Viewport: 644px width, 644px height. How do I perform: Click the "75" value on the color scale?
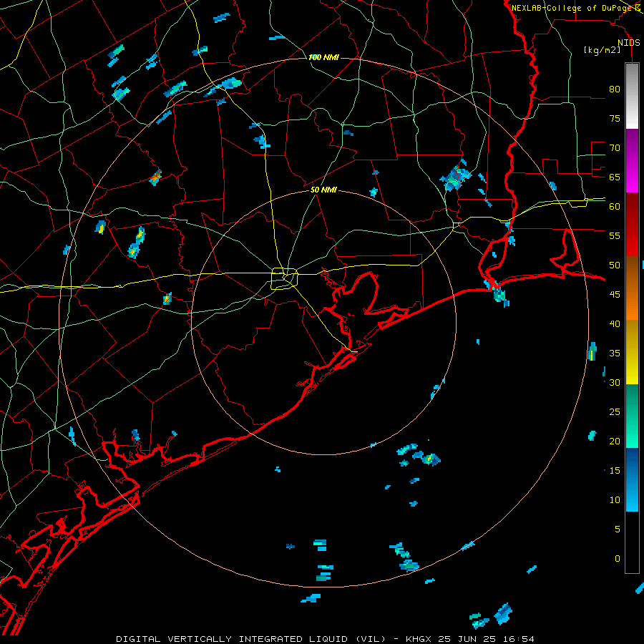(x=615, y=118)
